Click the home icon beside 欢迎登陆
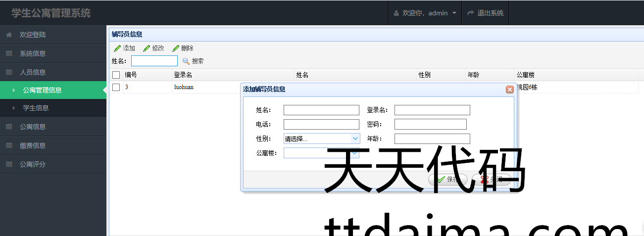The image size is (644, 236). coord(9,35)
